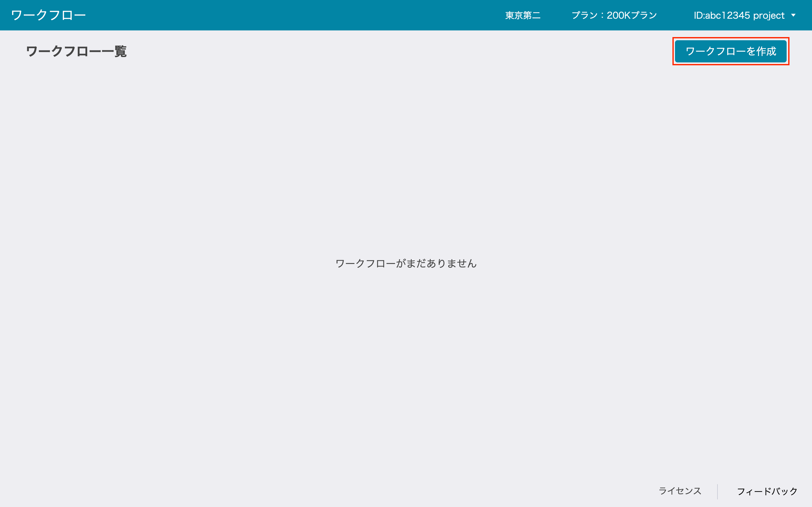Send feedback using フィードバック
812x507 pixels.
tap(765, 491)
